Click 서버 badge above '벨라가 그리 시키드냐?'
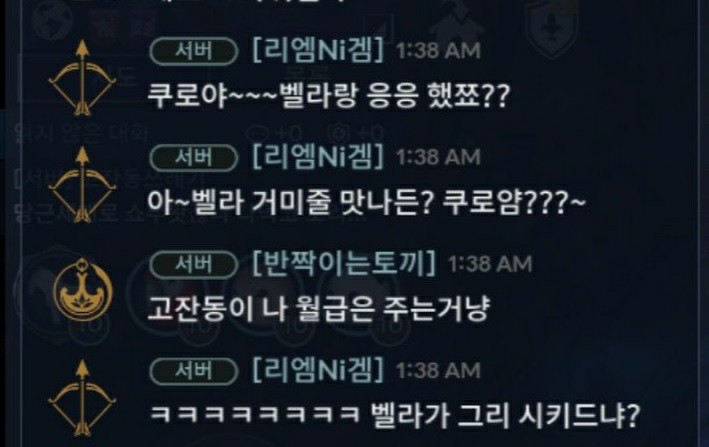The width and height of the screenshot is (709, 447). [194, 371]
